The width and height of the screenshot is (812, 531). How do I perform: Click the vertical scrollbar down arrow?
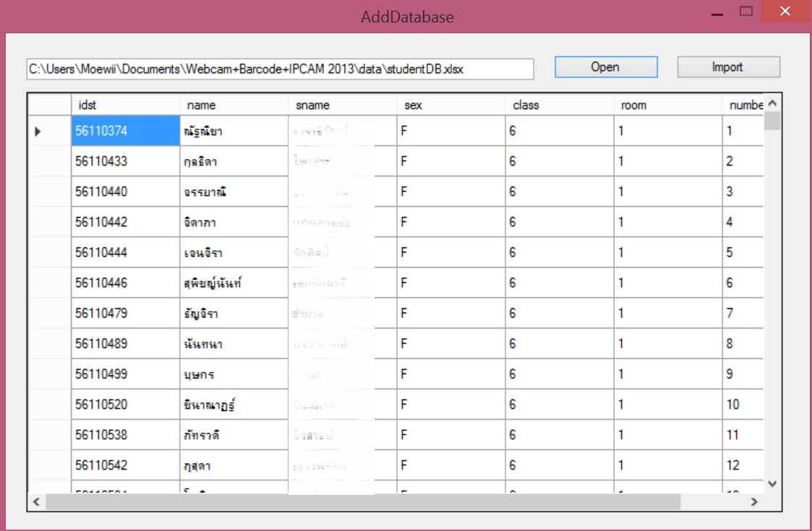[772, 483]
